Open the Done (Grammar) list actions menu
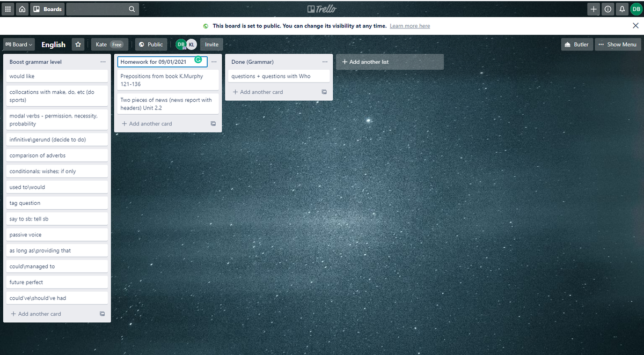Viewport: 644px width, 355px height. [325, 62]
